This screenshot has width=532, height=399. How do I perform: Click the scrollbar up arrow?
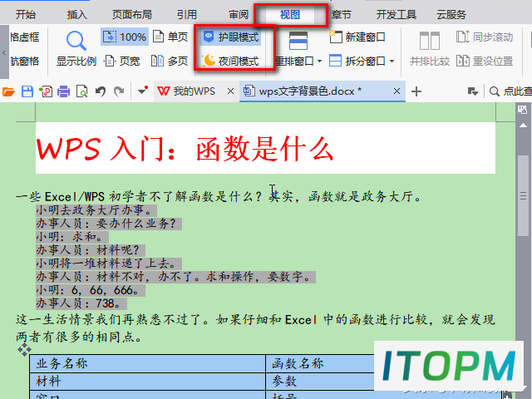(523, 126)
